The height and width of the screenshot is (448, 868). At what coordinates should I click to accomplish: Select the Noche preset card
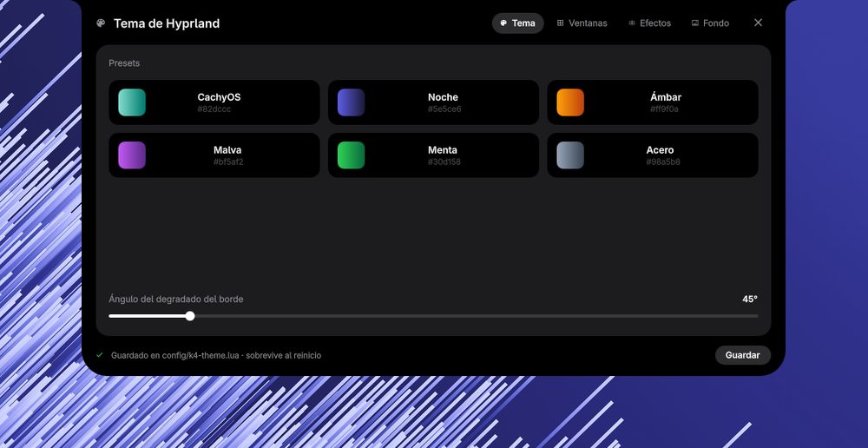[433, 102]
